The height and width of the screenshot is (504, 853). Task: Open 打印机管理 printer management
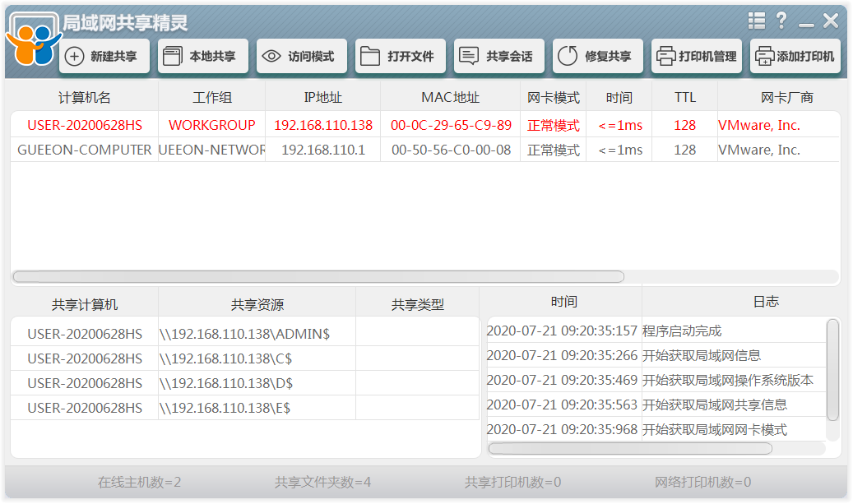click(696, 57)
